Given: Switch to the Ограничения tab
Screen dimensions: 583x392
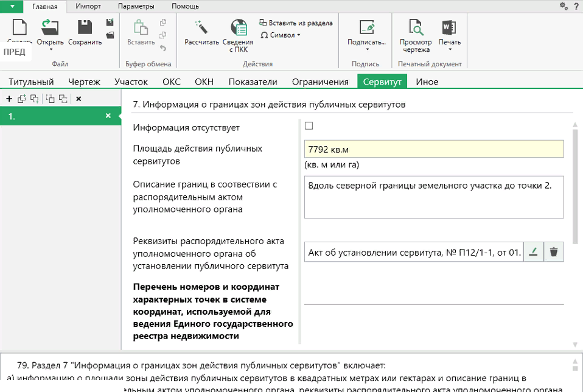Looking at the screenshot, I should (x=320, y=82).
